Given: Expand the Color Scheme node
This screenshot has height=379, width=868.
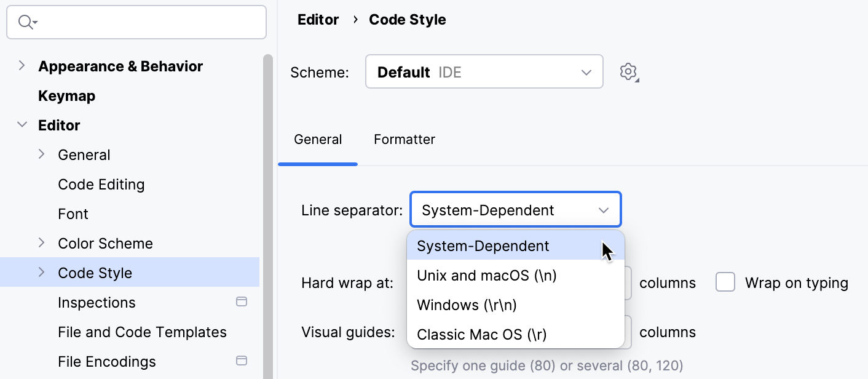Looking at the screenshot, I should tap(41, 243).
